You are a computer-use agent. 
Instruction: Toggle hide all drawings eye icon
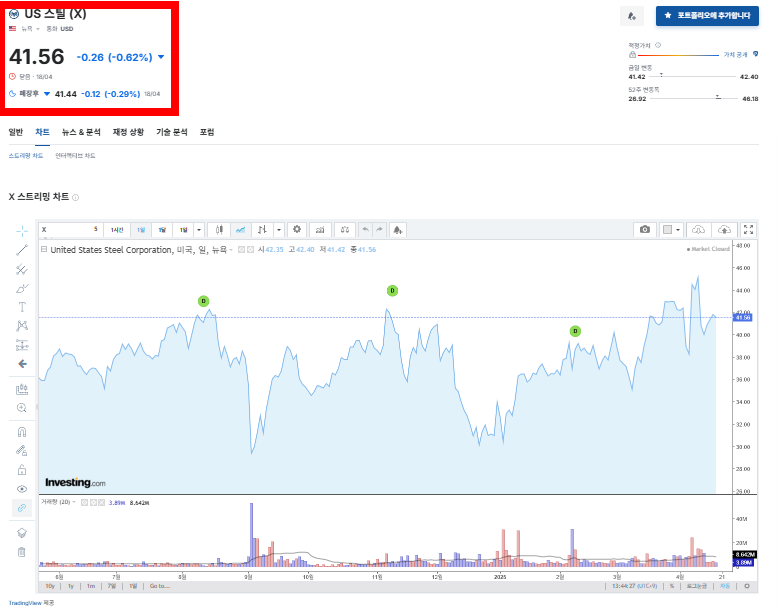pos(22,489)
